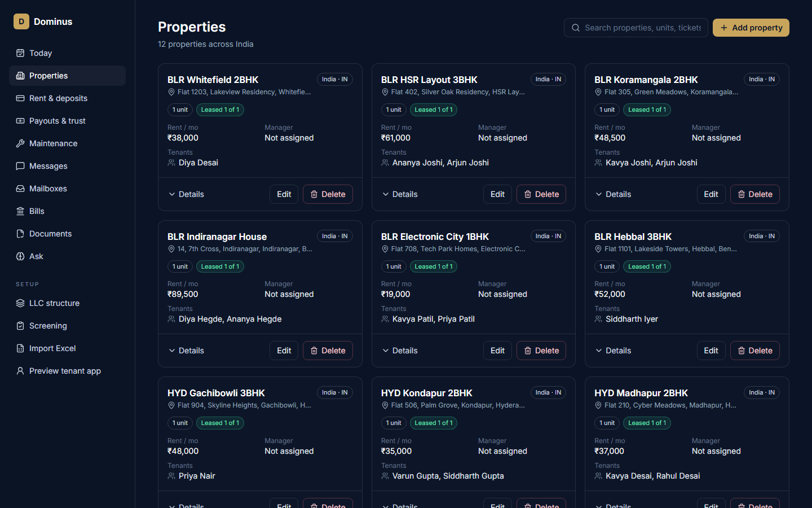
Task: Delete the BLR HSR Layout 3BHK property
Action: tap(541, 194)
